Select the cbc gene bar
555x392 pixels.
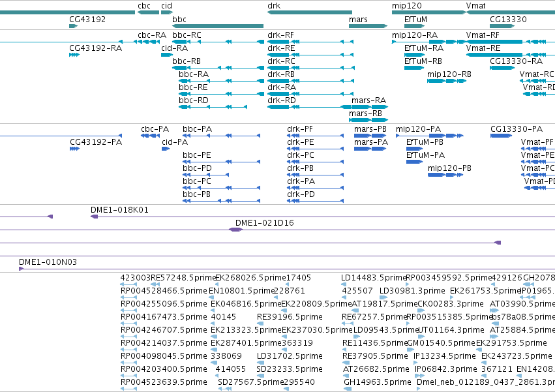(x=148, y=12)
